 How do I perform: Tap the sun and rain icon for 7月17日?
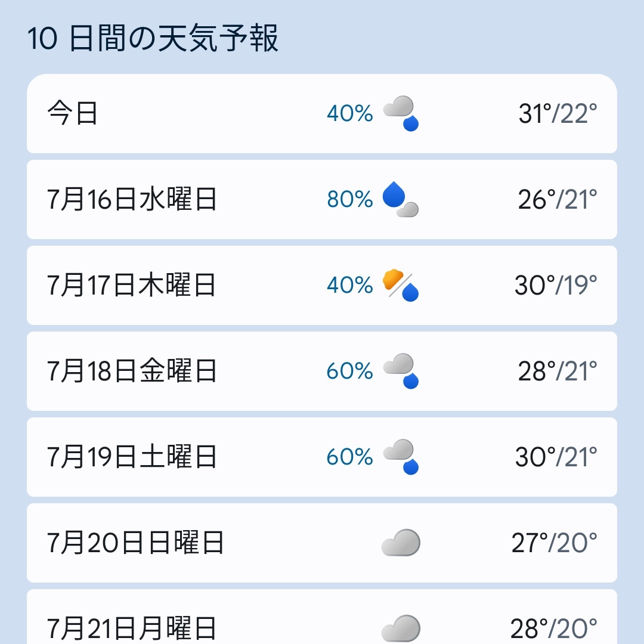pos(401,285)
